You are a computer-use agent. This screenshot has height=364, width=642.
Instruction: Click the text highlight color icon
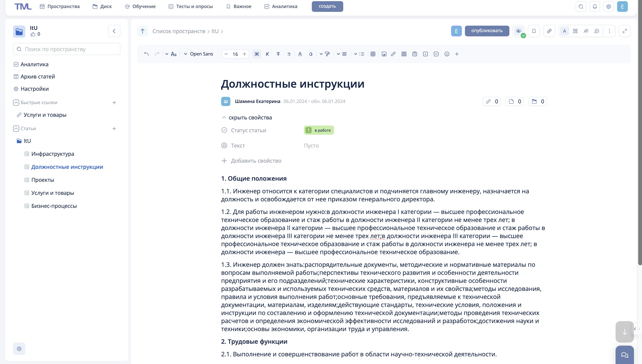pyautogui.click(x=311, y=54)
